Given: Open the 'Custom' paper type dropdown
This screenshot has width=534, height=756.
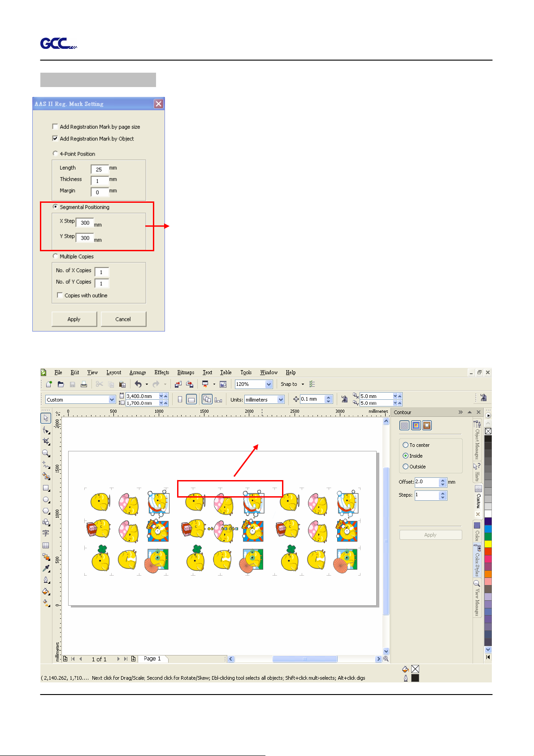Looking at the screenshot, I should pos(112,399).
